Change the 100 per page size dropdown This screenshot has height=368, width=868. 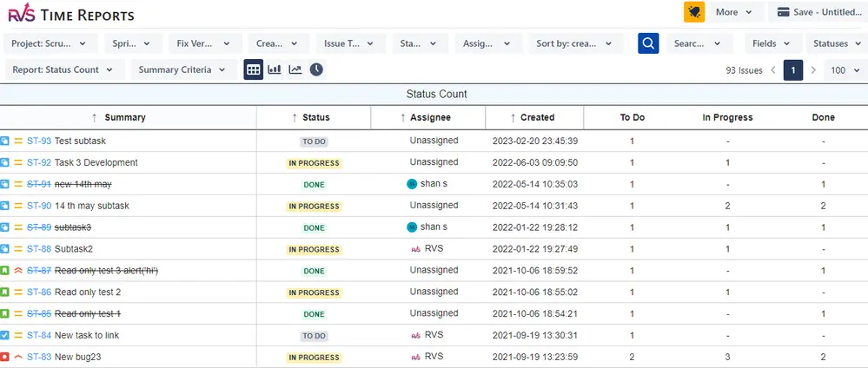(x=845, y=70)
